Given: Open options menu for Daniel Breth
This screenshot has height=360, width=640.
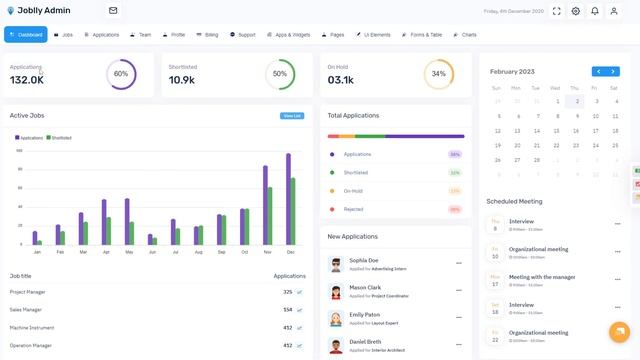Looking at the screenshot, I should 459,344.
